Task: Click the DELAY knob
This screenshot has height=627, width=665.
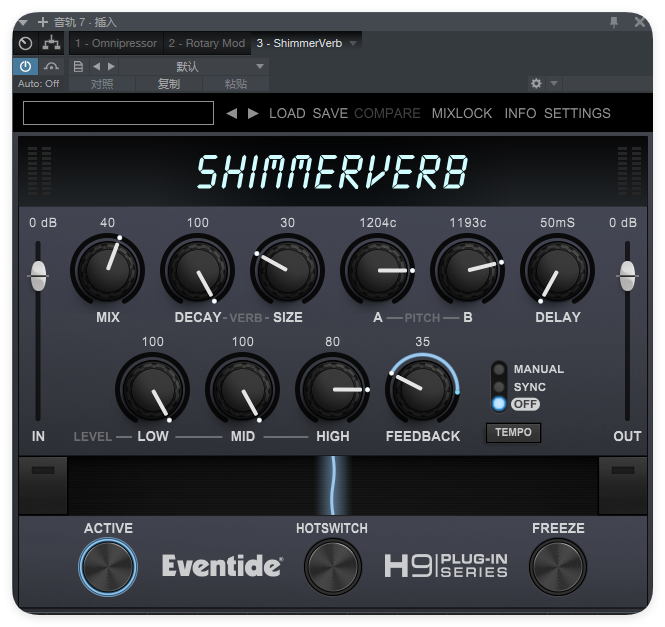Action: coord(557,270)
